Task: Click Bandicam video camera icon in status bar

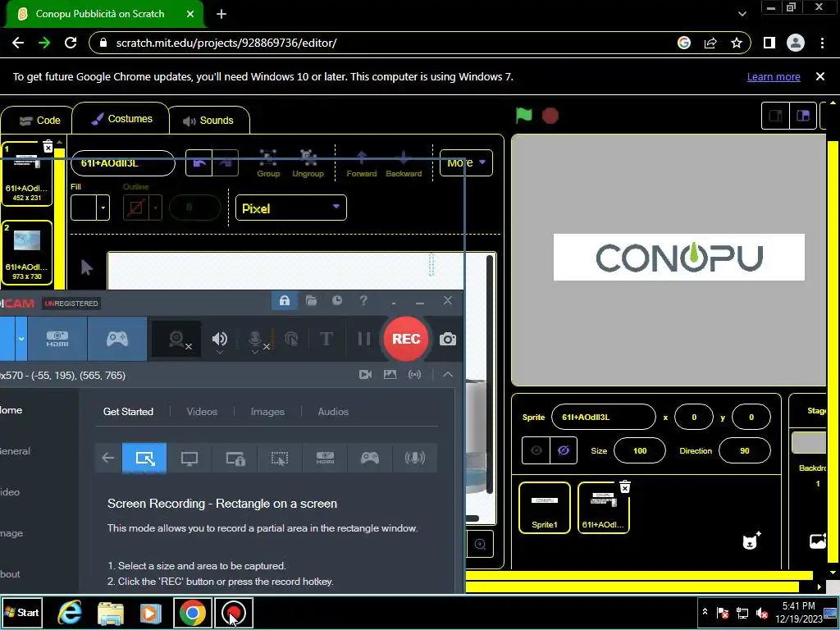Action: 365,374
